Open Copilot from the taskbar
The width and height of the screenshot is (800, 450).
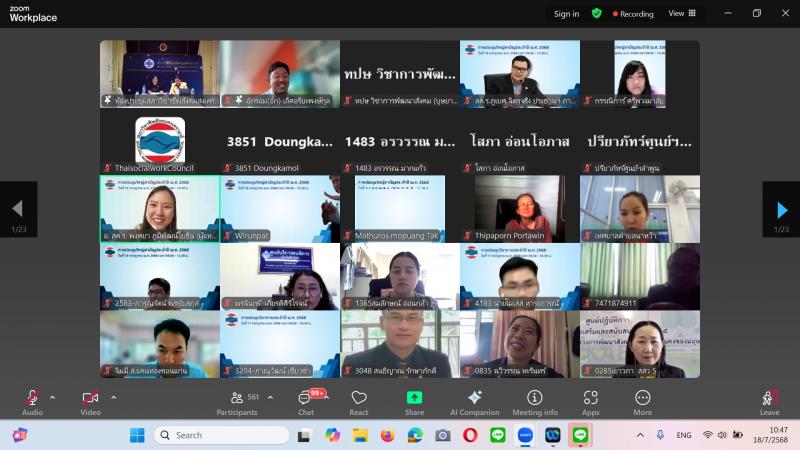333,435
